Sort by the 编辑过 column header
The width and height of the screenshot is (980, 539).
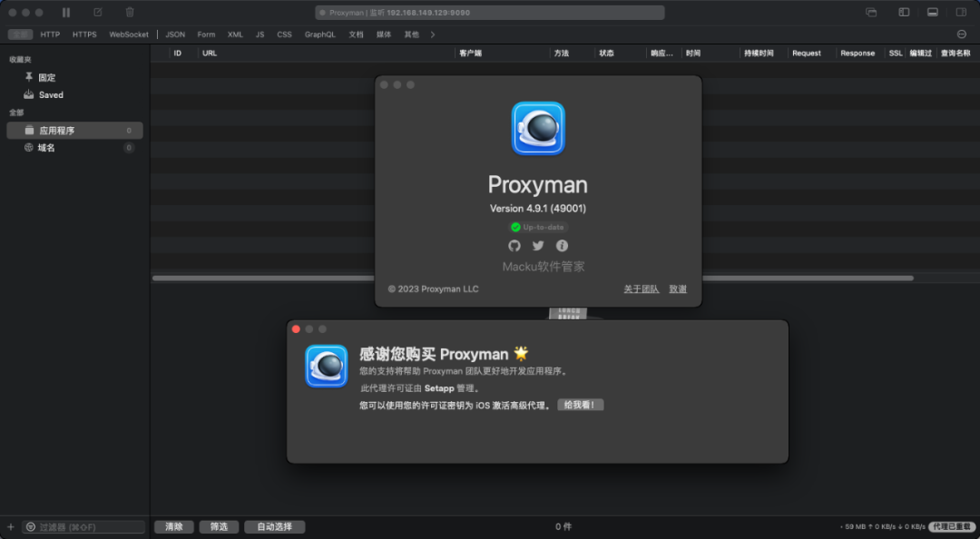921,54
